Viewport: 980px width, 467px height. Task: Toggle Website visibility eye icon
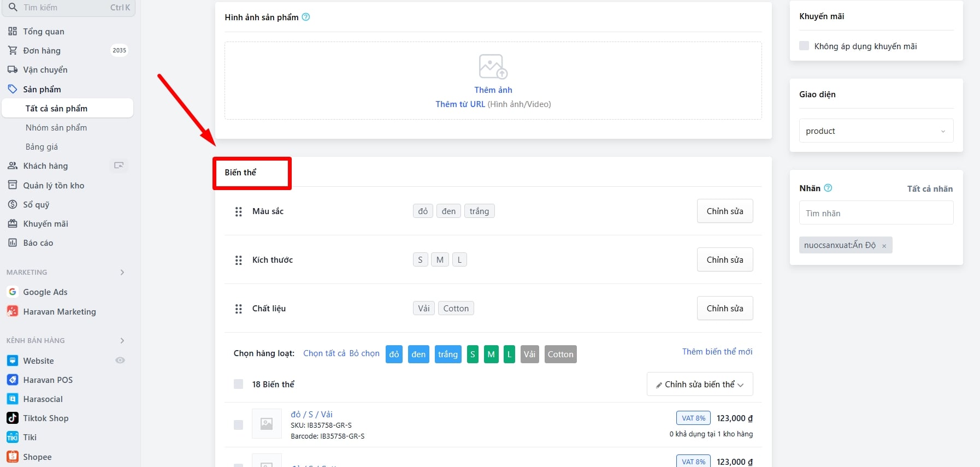[120, 360]
